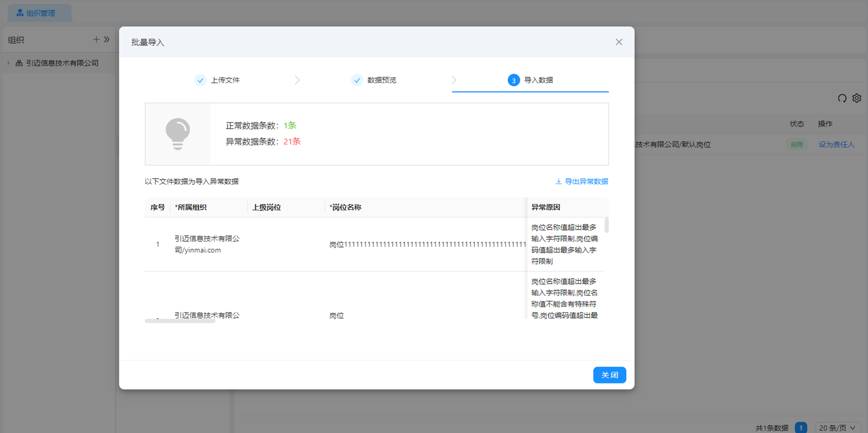Select the 导入数据 step
This screenshot has width=868, height=433.
coord(538,80)
